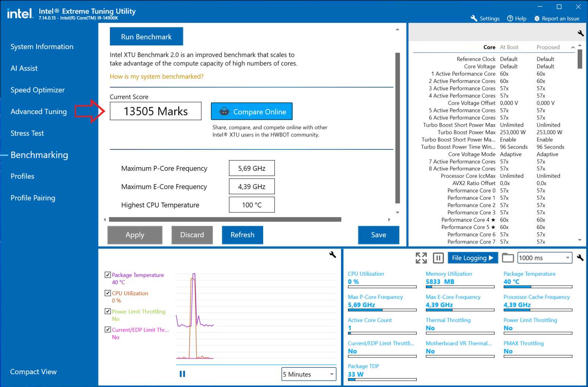Click the Maximum E-Core Frequency value box

(252, 187)
